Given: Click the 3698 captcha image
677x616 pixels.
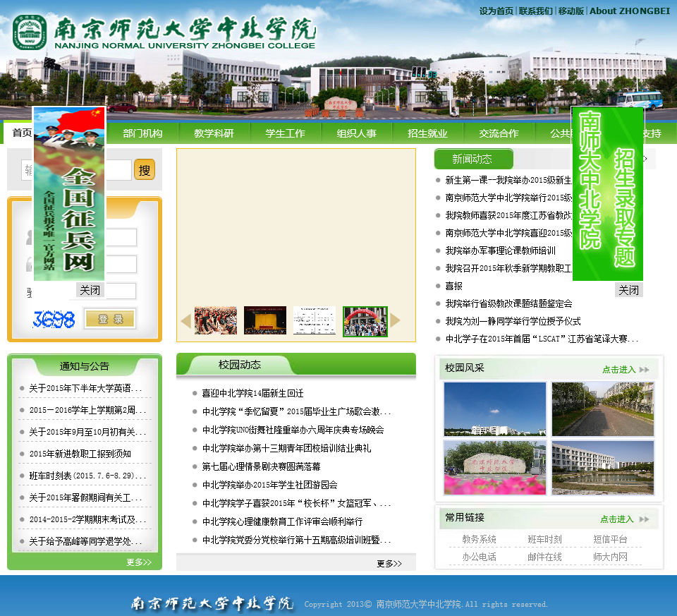Looking at the screenshot, I should point(54,320).
